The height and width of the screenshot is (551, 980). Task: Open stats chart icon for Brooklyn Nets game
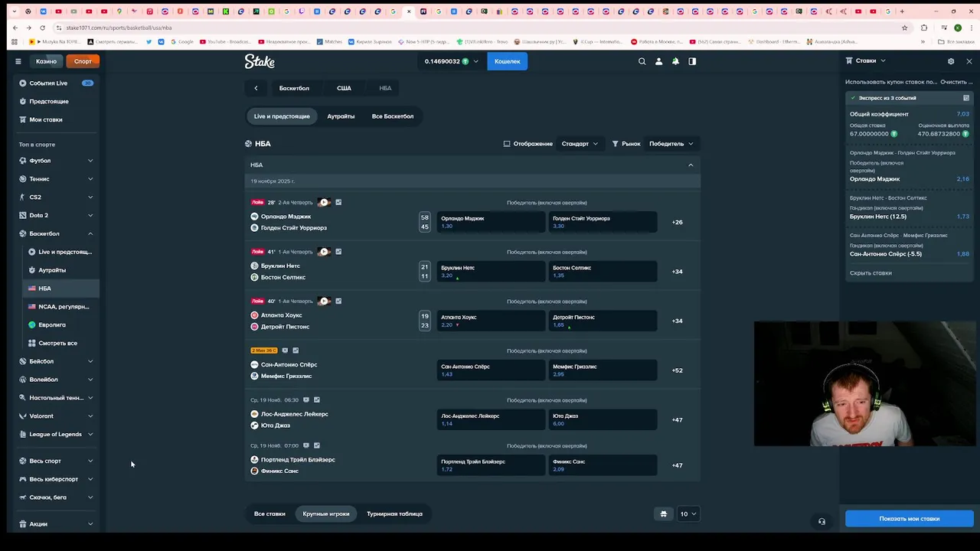[338, 252]
